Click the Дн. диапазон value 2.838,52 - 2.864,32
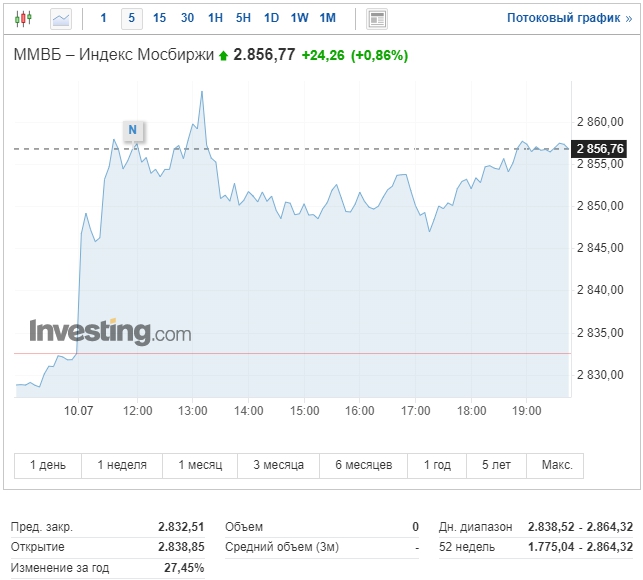This screenshot has height=580, width=643. (x=580, y=527)
